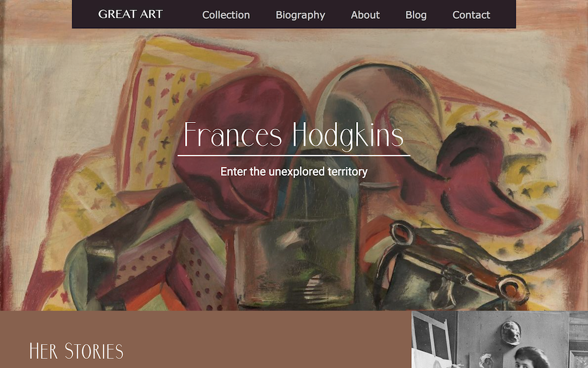This screenshot has height=368, width=588.
Task: Click the woman's face in the photo
Action: click(528, 361)
